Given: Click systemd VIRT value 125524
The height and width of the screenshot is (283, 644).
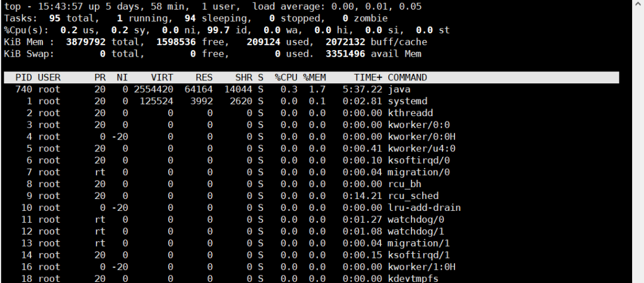Looking at the screenshot, I should click(x=156, y=101).
